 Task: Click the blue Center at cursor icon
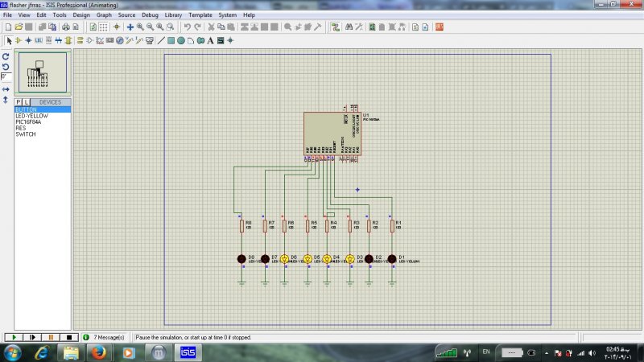130,27
